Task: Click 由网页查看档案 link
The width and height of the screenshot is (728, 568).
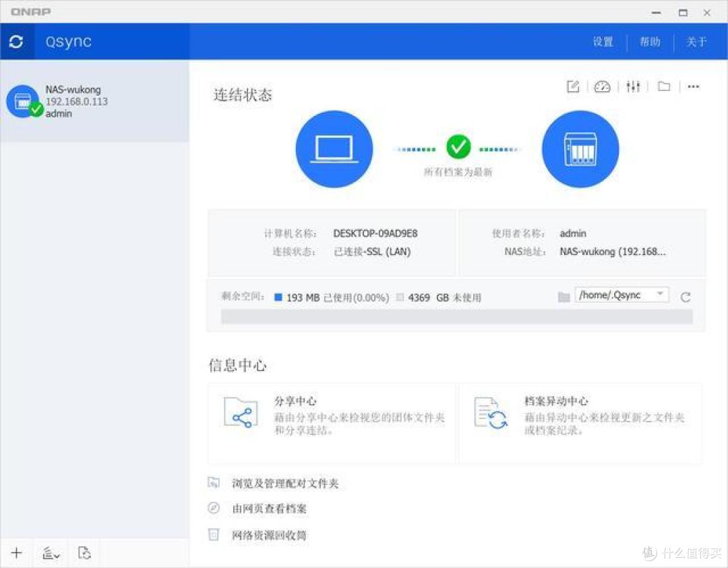Action: pos(269,509)
